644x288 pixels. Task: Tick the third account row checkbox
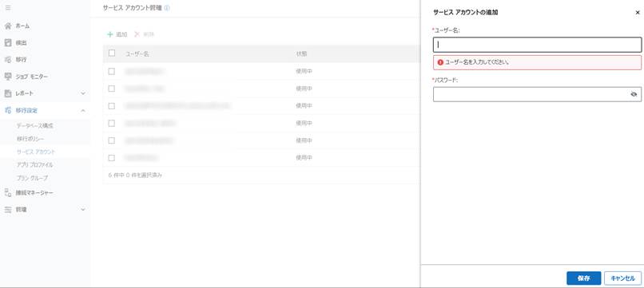(x=112, y=106)
